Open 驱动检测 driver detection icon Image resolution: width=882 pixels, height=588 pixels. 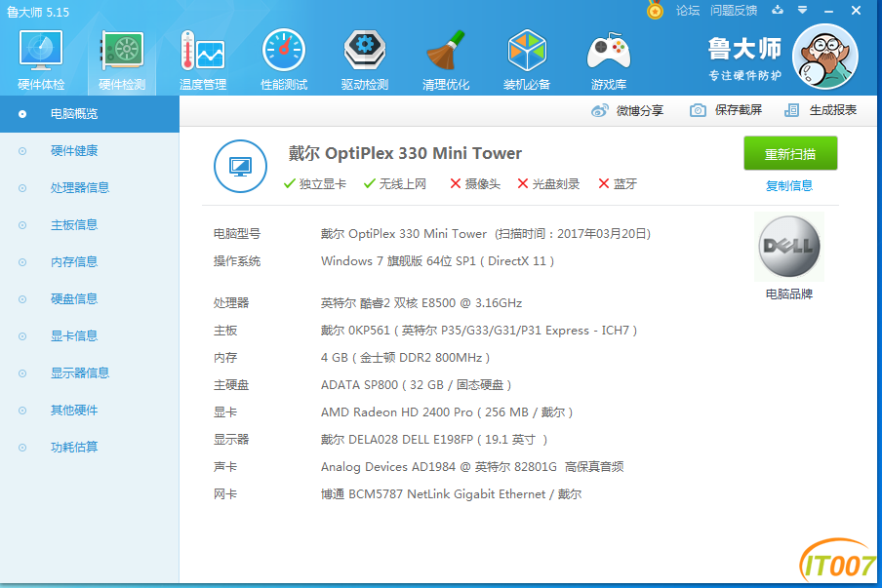pyautogui.click(x=365, y=51)
